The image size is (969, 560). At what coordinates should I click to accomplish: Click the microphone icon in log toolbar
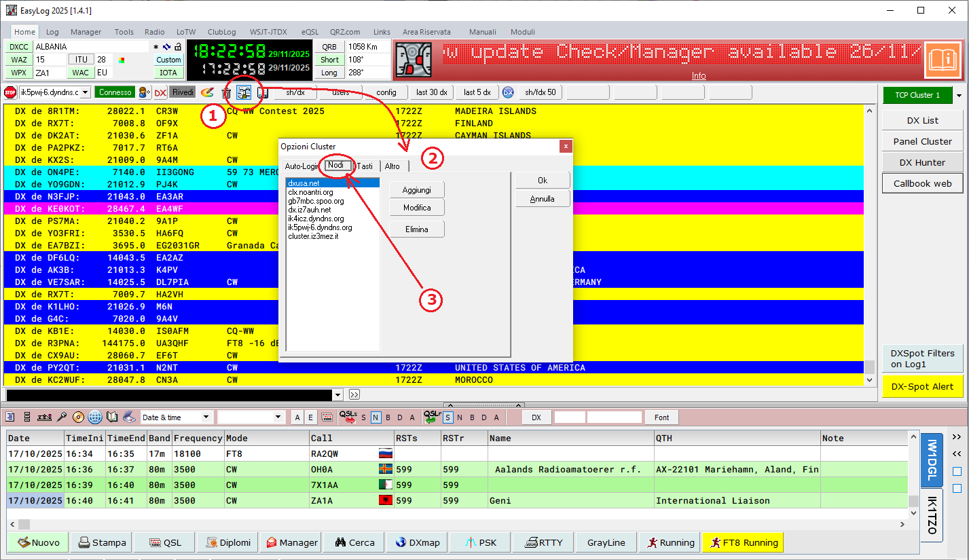tap(62, 417)
